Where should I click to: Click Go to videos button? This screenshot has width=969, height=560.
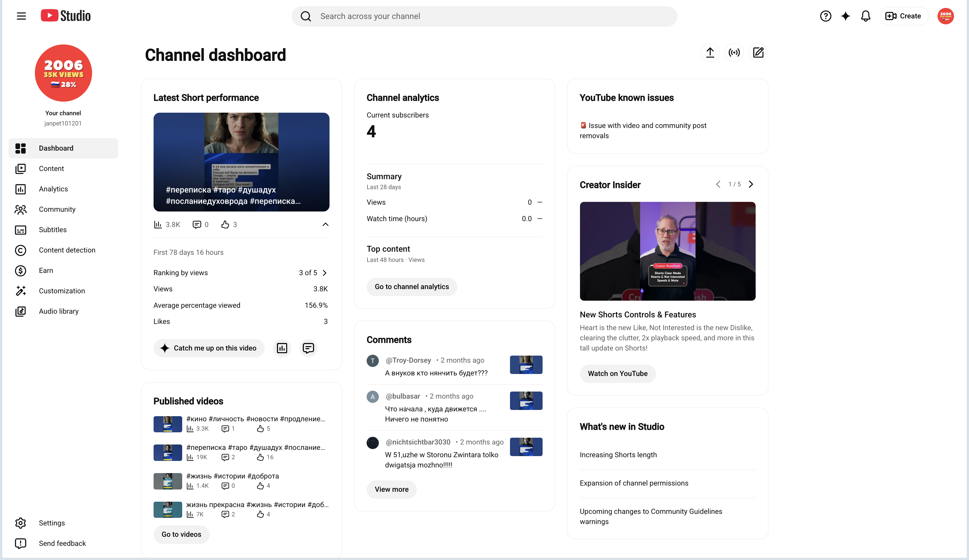pos(181,535)
